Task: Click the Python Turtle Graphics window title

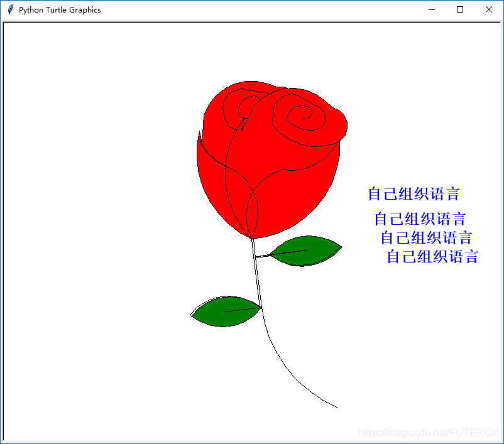Action: (60, 10)
